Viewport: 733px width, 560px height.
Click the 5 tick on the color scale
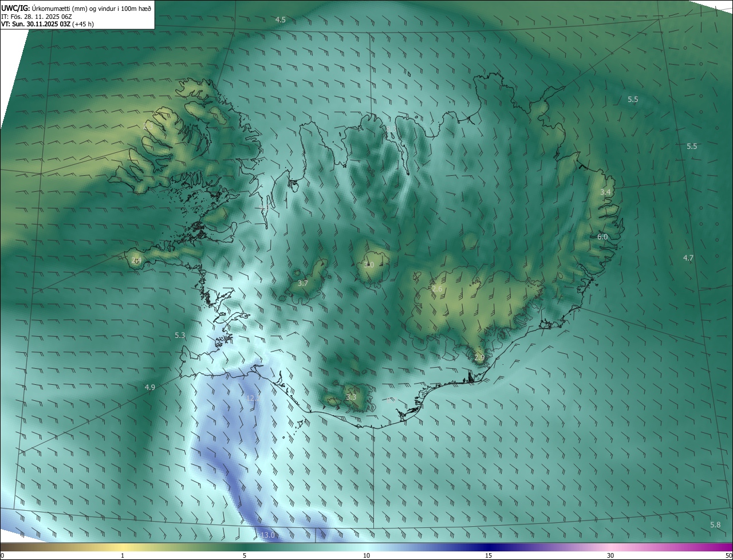coord(245,555)
